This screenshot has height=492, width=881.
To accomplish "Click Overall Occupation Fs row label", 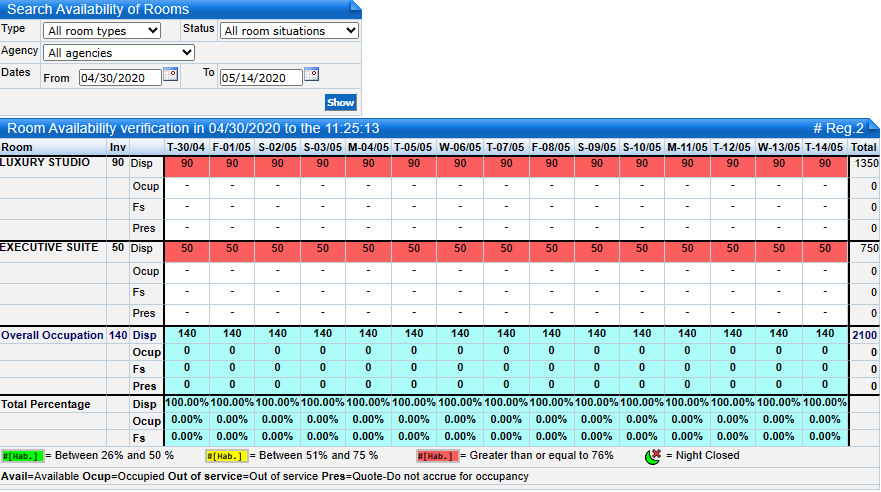I will 139,370.
